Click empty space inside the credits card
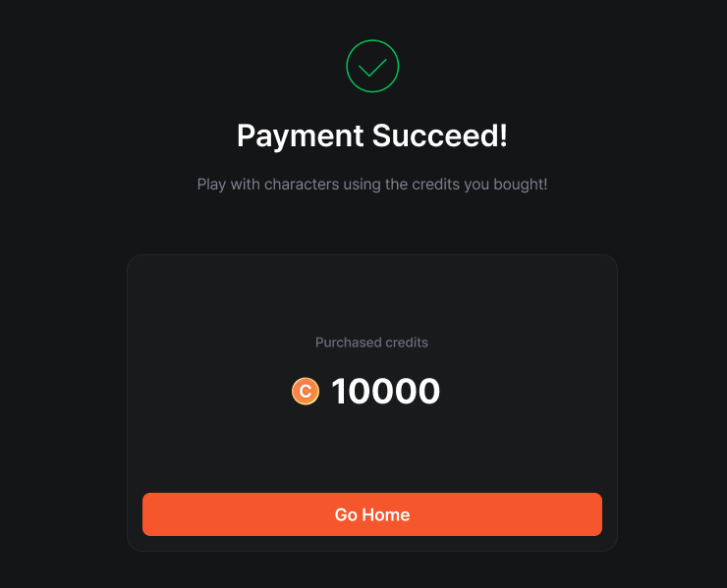This screenshot has height=588, width=727. [216, 294]
